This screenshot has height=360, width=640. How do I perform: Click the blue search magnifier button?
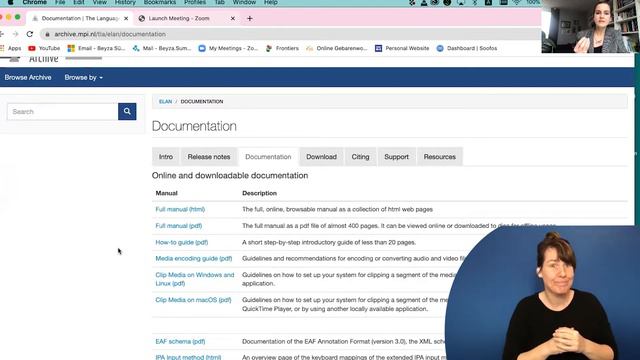coord(127,111)
